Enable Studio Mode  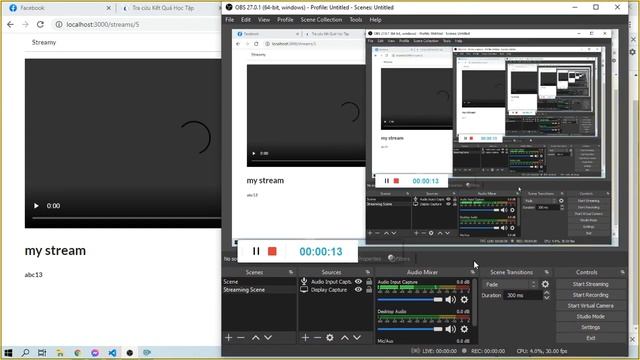point(590,316)
